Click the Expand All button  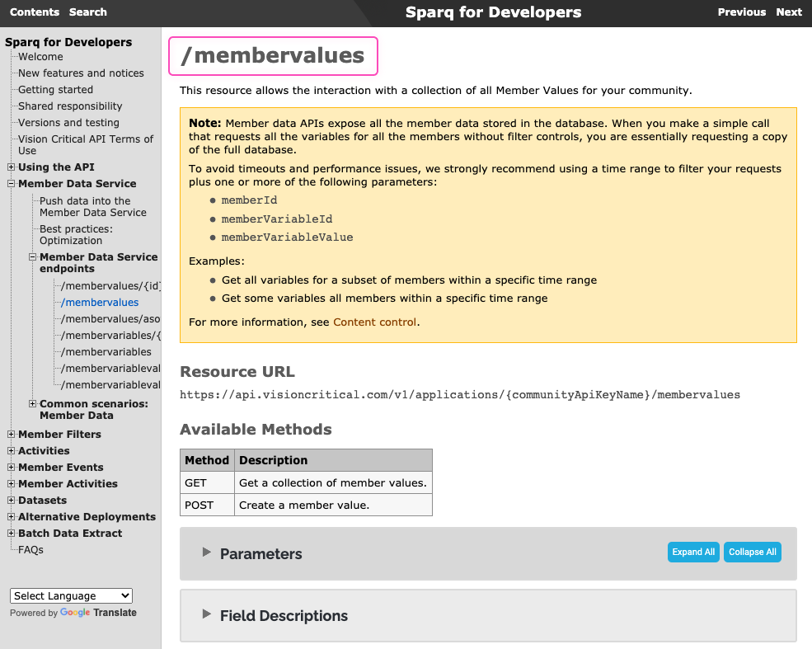point(693,552)
